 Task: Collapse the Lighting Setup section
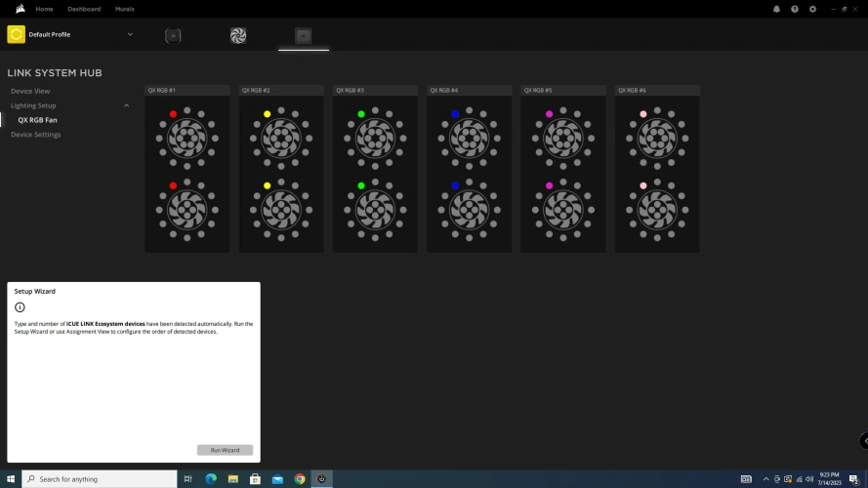[x=126, y=105]
